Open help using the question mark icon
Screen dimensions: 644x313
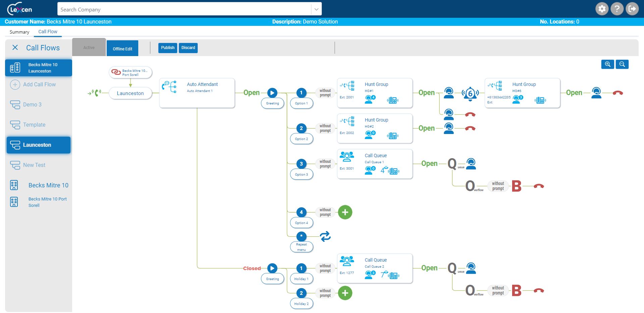[617, 9]
